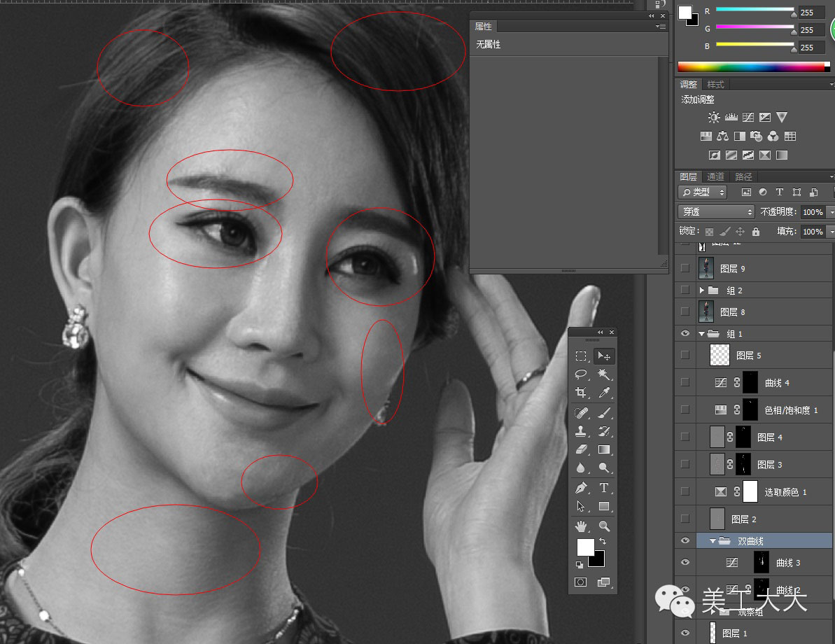
Task: Select the History Brush tool
Action: click(604, 431)
